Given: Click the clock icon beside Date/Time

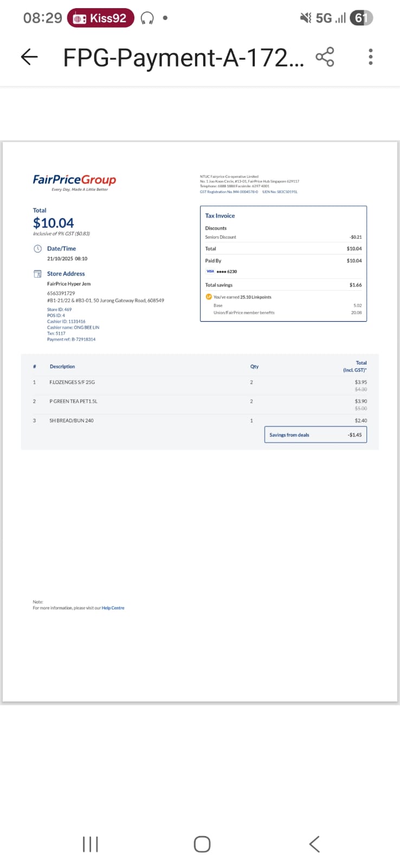Looking at the screenshot, I should pyautogui.click(x=37, y=248).
